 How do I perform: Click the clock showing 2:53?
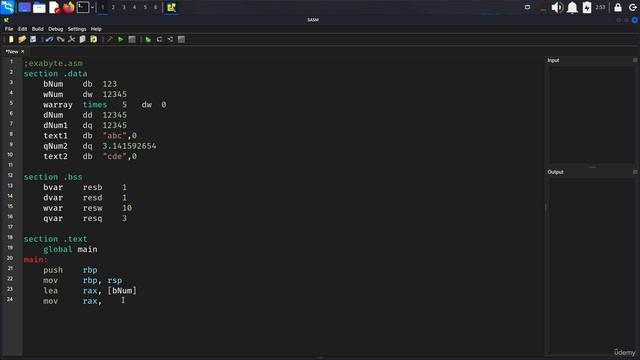600,7
